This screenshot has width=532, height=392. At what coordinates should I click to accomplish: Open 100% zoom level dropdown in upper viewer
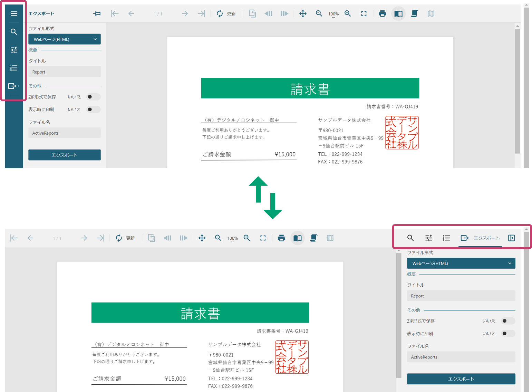(x=333, y=14)
